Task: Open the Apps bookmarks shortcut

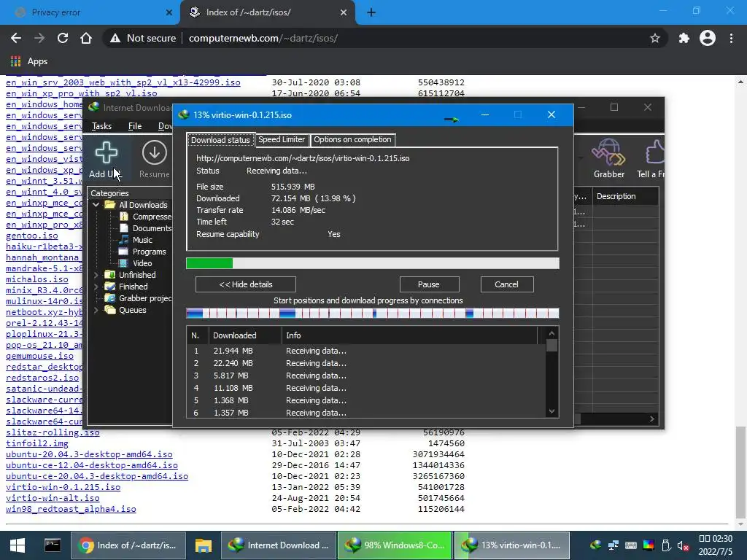Action: 29,61
